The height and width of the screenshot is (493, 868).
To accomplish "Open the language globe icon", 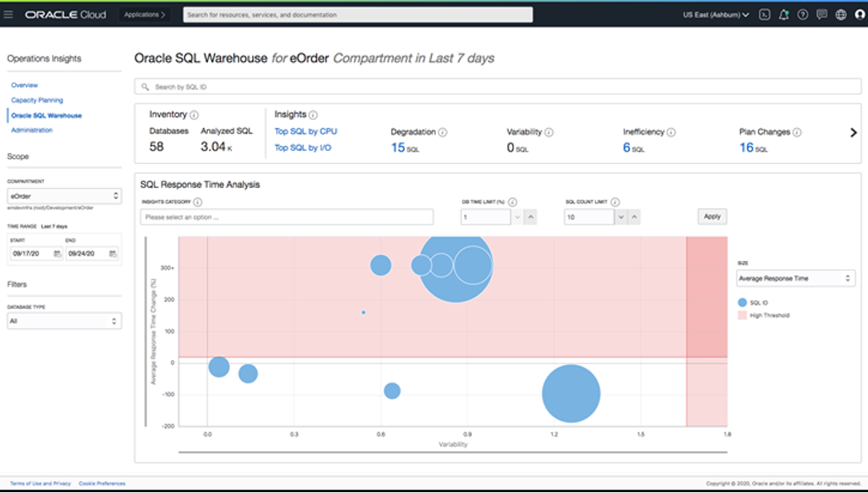I will [841, 15].
